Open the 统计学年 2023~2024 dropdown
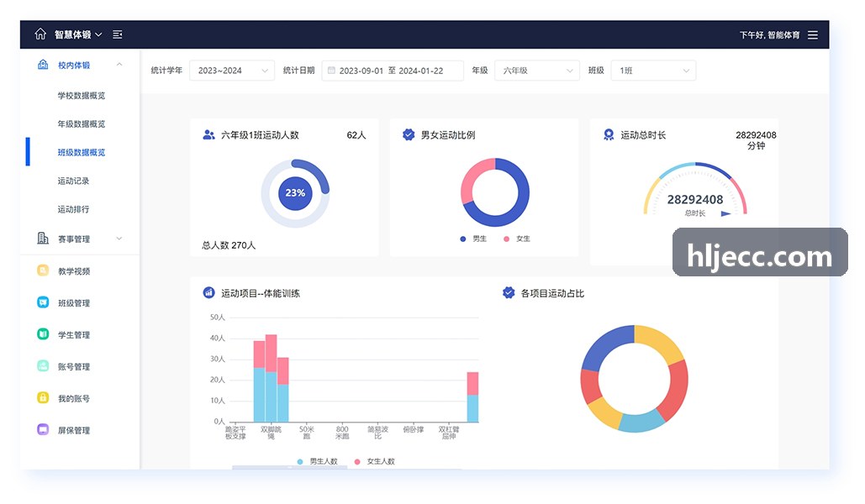The image size is (865, 504). (x=232, y=71)
